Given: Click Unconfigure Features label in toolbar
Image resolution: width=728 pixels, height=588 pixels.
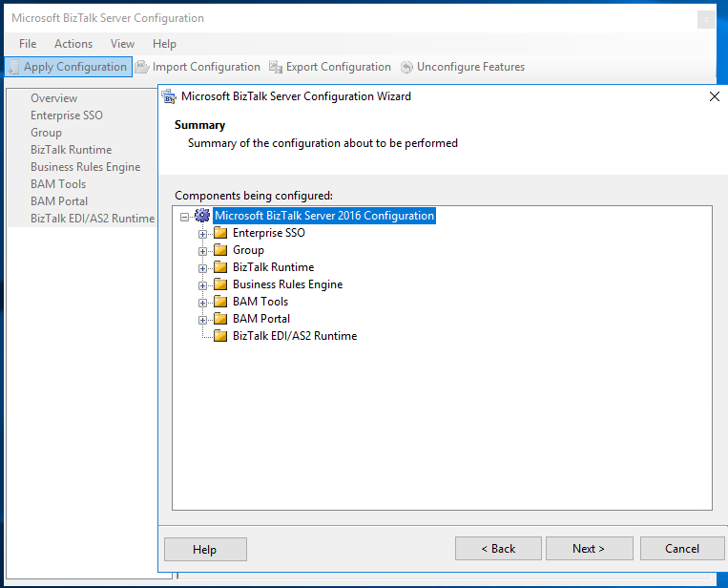Looking at the screenshot, I should (470, 67).
